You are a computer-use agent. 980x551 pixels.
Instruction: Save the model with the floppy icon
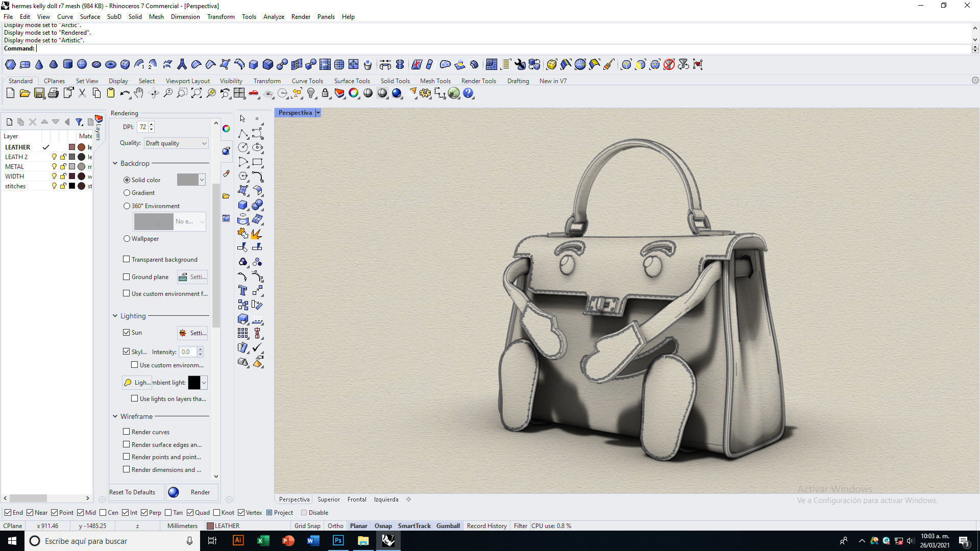39,93
